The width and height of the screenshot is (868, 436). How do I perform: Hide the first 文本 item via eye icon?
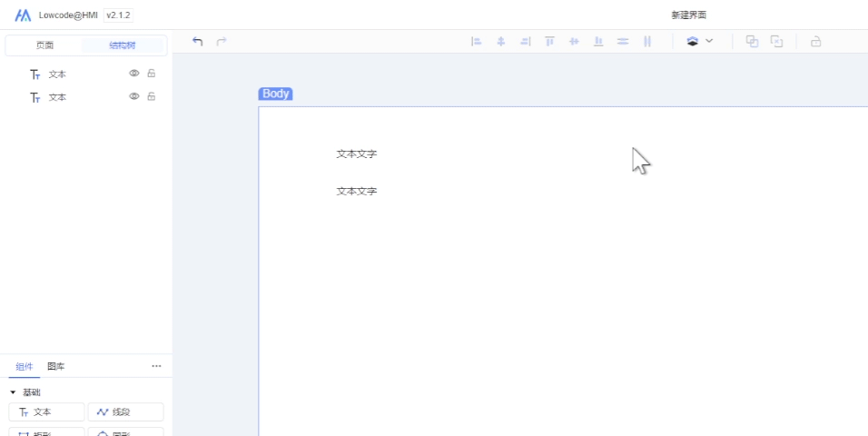tap(134, 74)
